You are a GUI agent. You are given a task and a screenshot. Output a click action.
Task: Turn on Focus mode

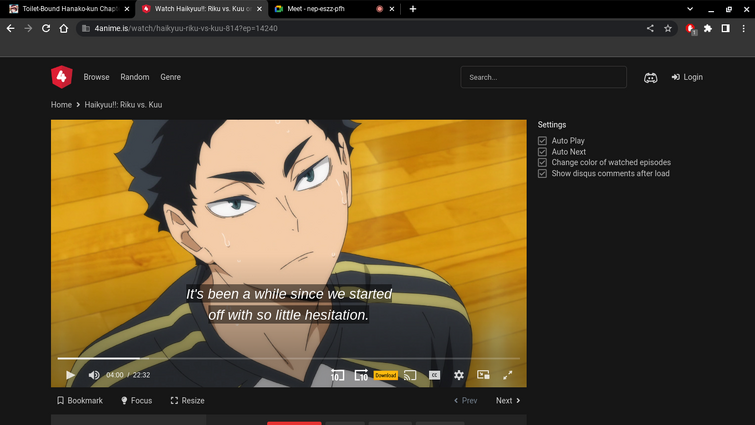[x=137, y=400]
